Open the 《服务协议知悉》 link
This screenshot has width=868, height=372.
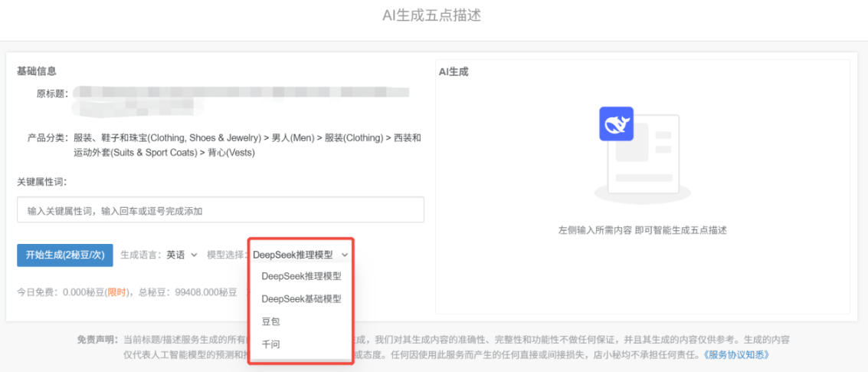(x=735, y=354)
